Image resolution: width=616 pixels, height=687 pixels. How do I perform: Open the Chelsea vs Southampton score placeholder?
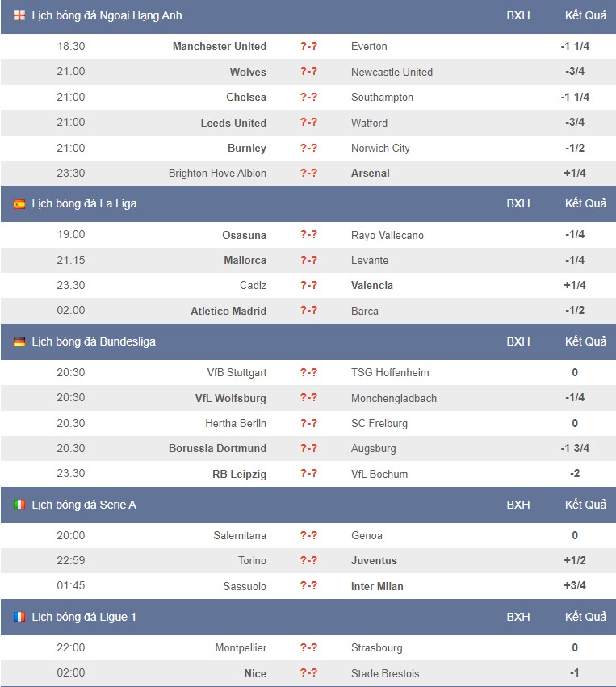(308, 97)
